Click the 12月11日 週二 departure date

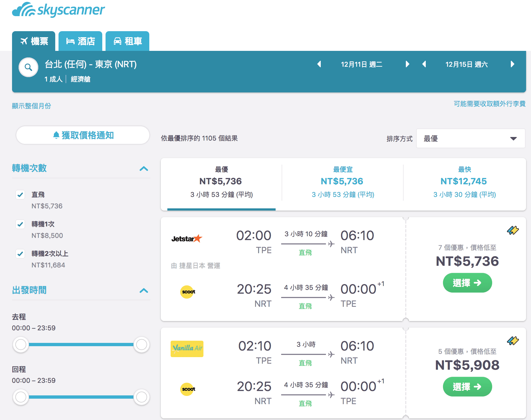(361, 64)
